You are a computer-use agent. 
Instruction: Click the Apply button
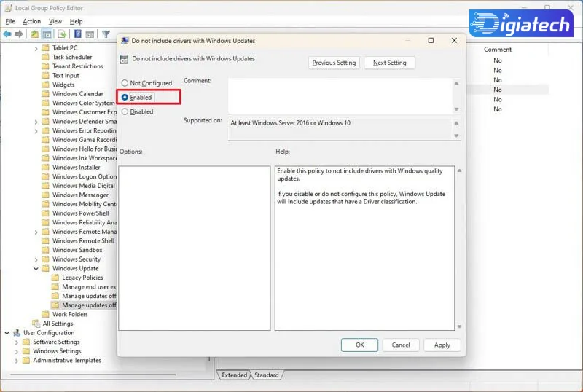pyautogui.click(x=442, y=345)
